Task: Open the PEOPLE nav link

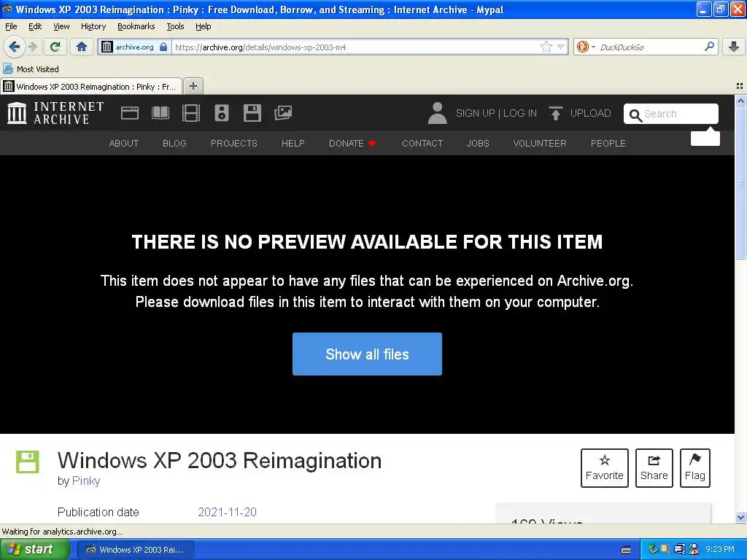Action: 608,144
